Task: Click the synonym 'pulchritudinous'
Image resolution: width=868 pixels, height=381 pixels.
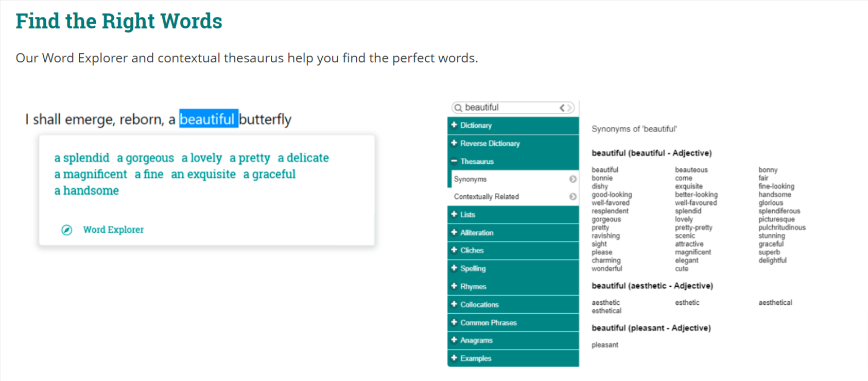Action: tap(782, 228)
